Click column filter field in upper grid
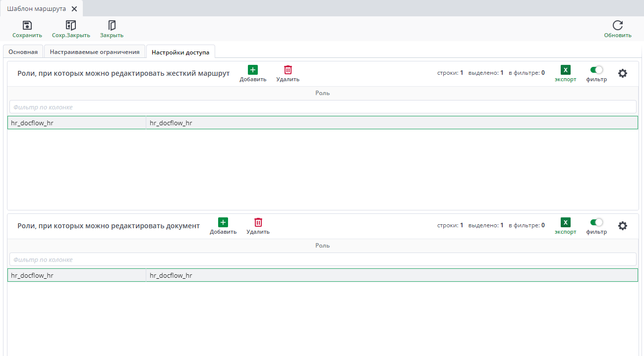 coord(322,107)
